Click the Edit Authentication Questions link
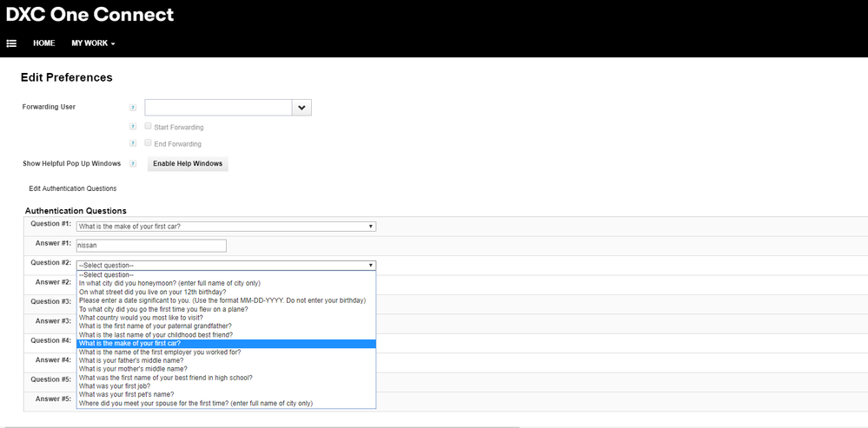The width and height of the screenshot is (868, 428). click(72, 188)
